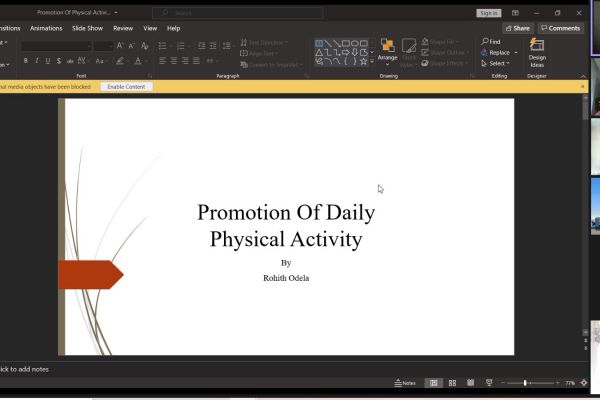Open the Slide Show tab
The image size is (600, 400).
[x=87, y=28]
